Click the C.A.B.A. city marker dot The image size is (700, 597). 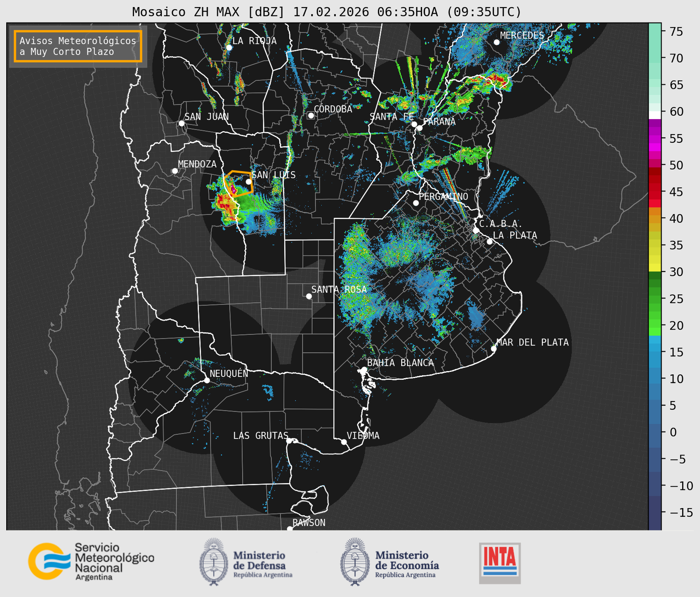pyautogui.click(x=476, y=230)
